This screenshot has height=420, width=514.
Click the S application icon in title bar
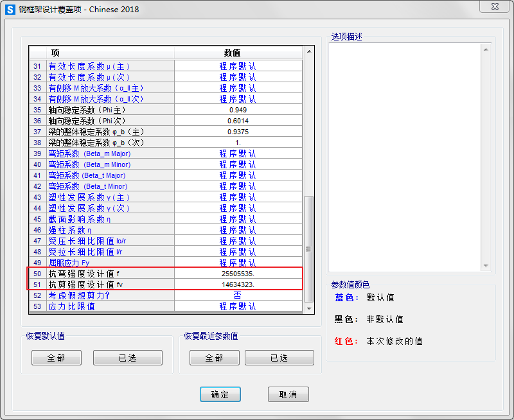(10, 10)
